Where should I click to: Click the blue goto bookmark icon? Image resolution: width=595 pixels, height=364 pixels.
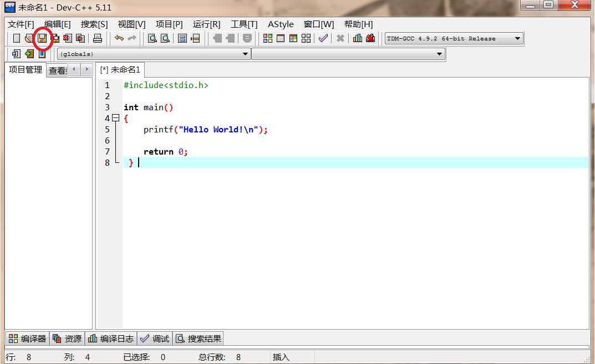click(42, 53)
